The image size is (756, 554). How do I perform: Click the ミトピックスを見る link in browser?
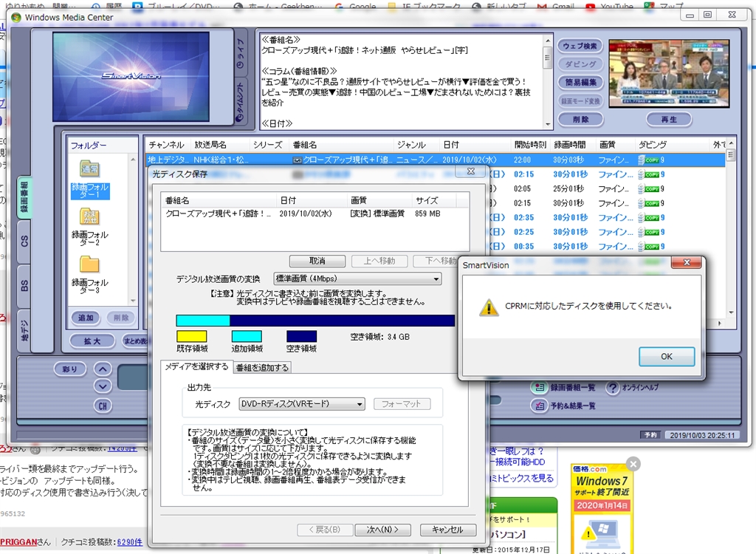tap(522, 478)
